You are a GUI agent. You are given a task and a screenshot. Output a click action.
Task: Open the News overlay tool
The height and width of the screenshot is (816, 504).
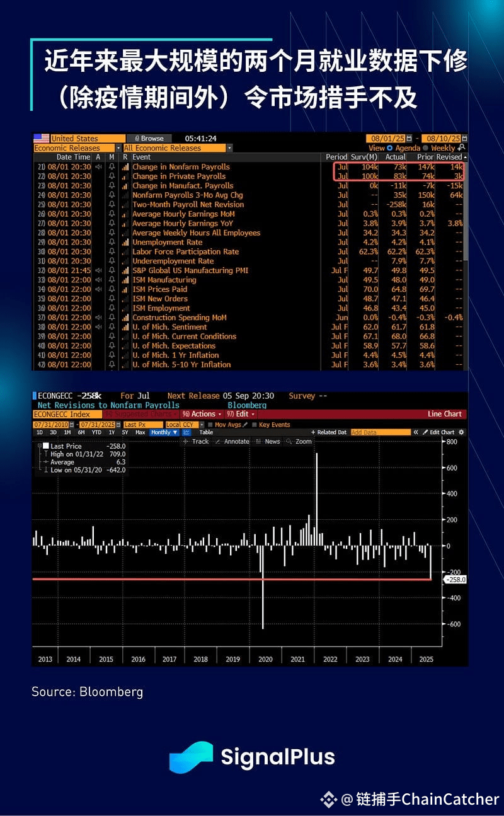coord(268,442)
